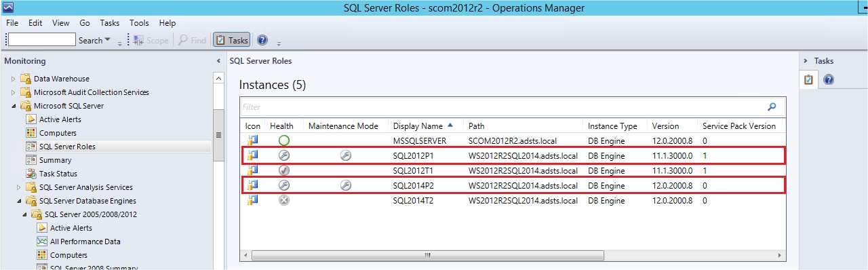Sort by the Version column header
This screenshot has width=868, height=270.
tap(665, 126)
